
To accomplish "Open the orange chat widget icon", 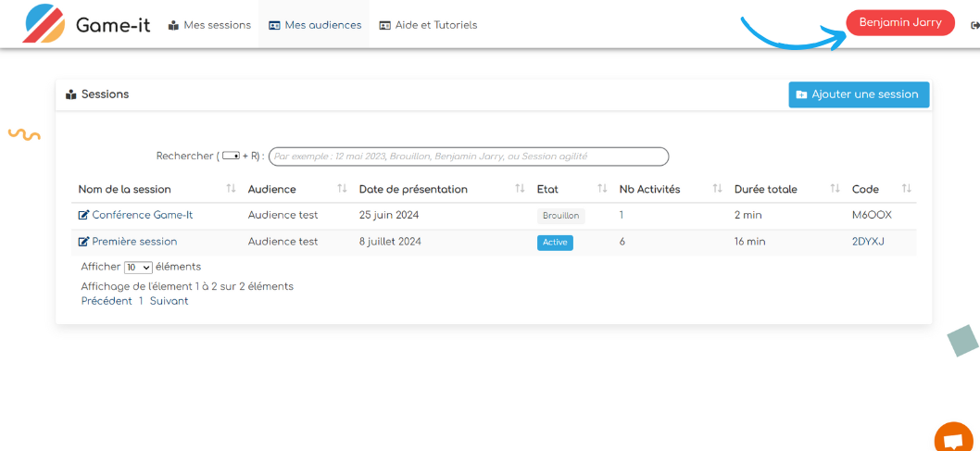I will click(953, 439).
